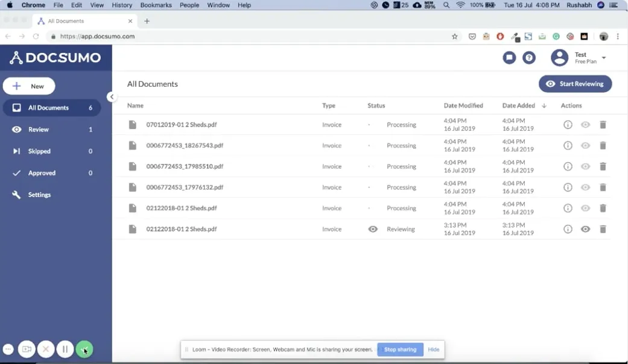Screen dimensions: 628x364
Task: Open the File menu
Action: 58,5
